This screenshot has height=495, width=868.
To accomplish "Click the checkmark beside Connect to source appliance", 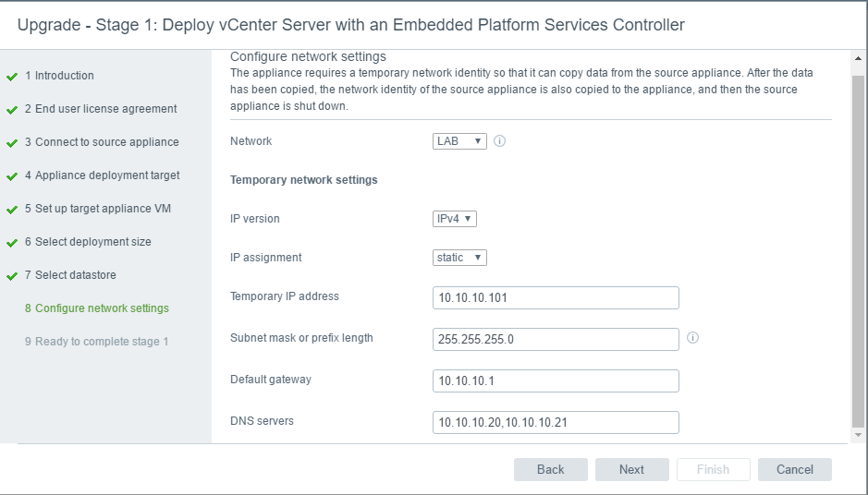I will pyautogui.click(x=12, y=143).
